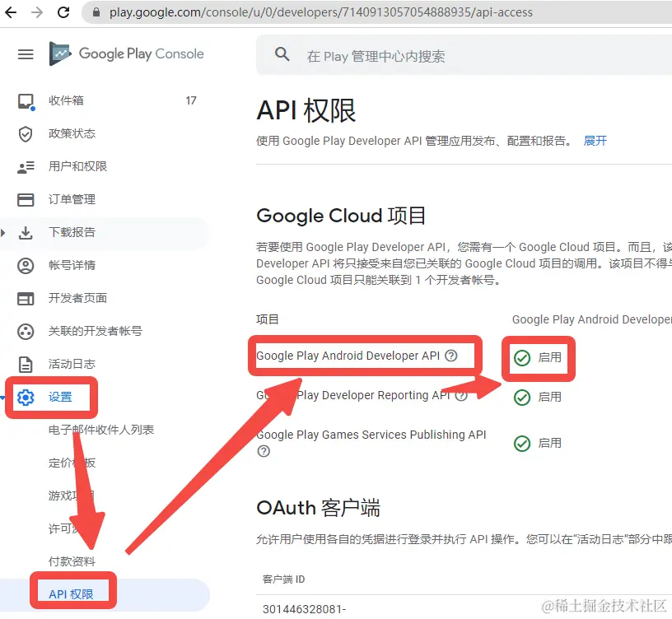Select the URL in the address bar
This screenshot has height=619, width=672.
click(x=320, y=12)
